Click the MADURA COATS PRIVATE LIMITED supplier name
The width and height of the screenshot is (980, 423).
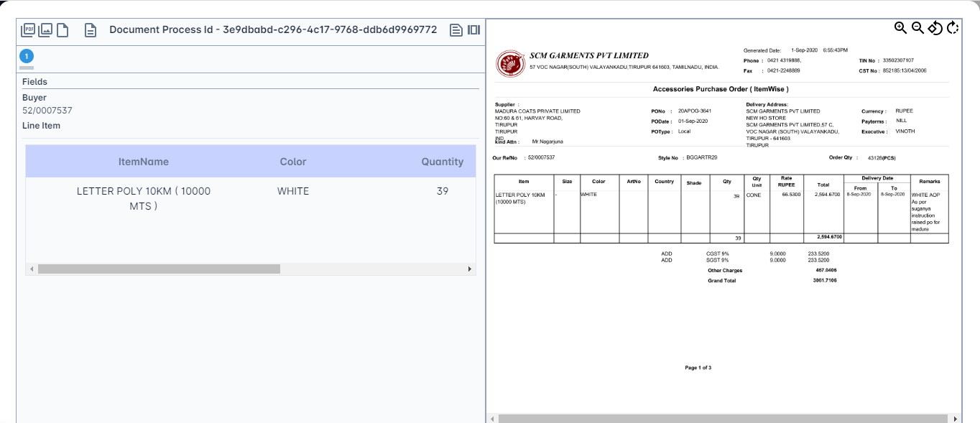coord(537,111)
